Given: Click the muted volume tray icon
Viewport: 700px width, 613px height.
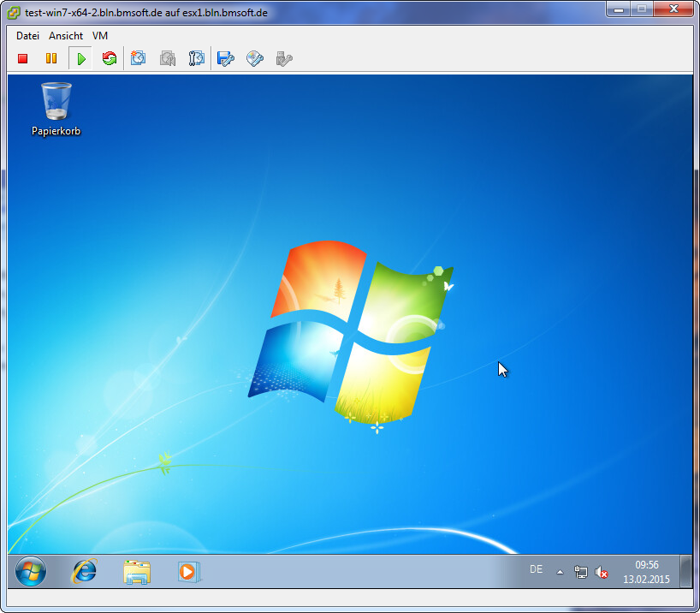Looking at the screenshot, I should [x=602, y=572].
